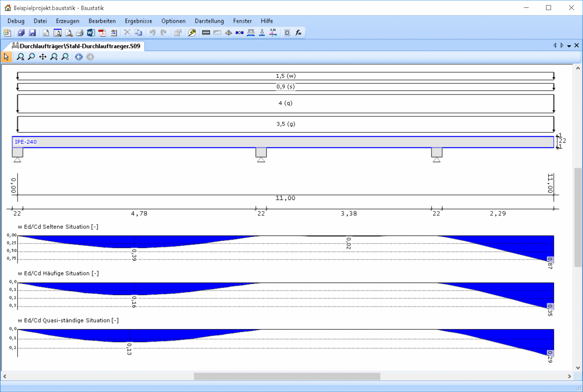Open the Darstellung menu
This screenshot has width=583, height=392.
(x=209, y=21)
